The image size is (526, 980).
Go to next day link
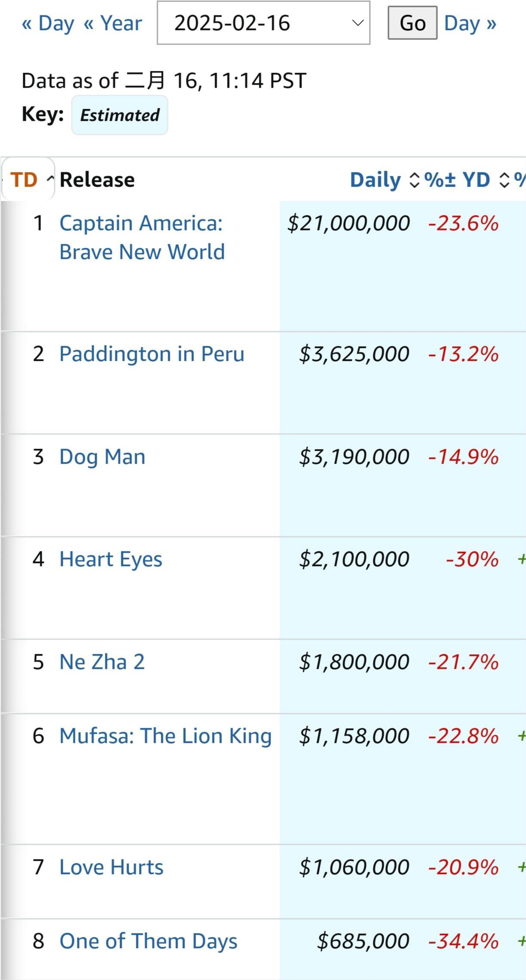point(470,23)
